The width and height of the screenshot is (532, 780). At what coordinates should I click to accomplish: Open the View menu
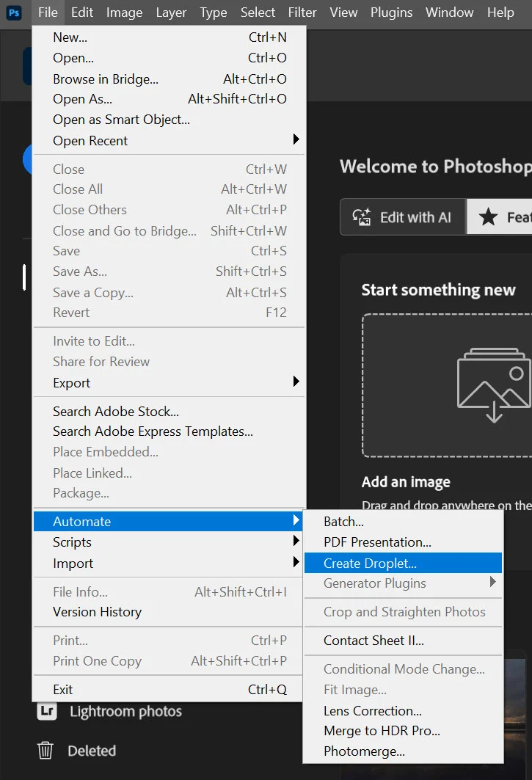(343, 12)
